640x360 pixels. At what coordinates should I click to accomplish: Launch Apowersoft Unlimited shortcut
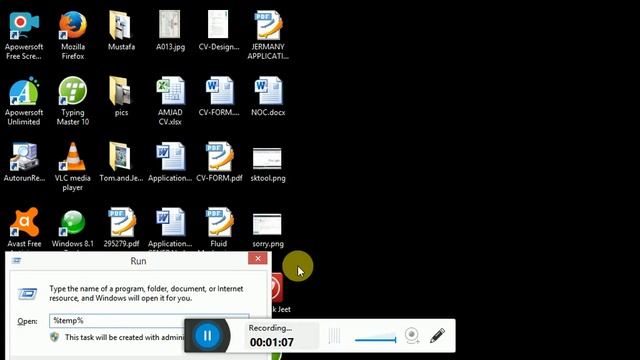(24, 101)
